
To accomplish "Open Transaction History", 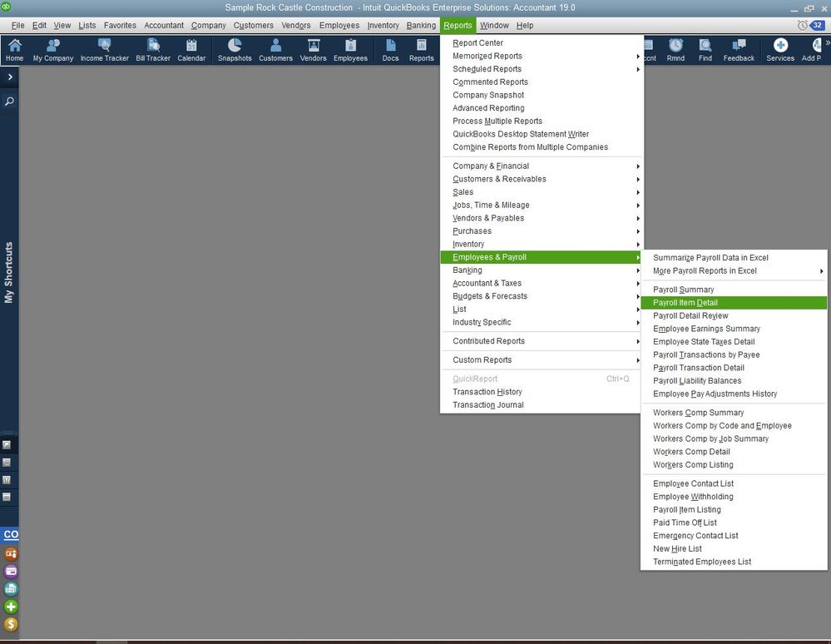I will tap(542, 392).
